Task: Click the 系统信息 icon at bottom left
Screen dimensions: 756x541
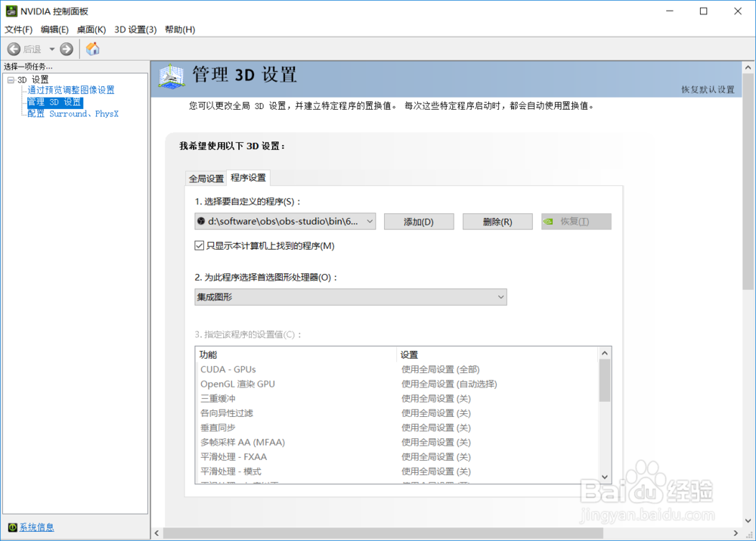Action: tap(14, 527)
